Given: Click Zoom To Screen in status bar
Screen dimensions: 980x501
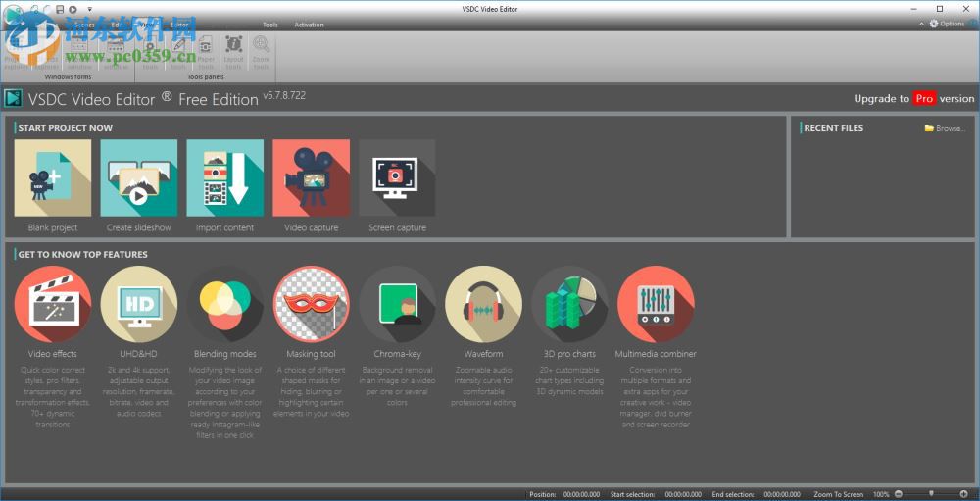Looking at the screenshot, I should [838, 494].
